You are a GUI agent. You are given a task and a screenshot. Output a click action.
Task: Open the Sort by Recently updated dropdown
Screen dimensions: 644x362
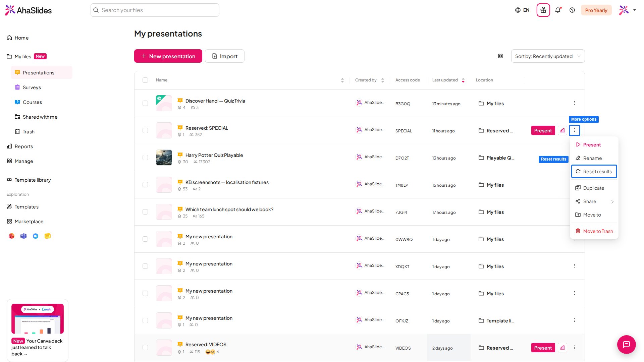(x=548, y=56)
